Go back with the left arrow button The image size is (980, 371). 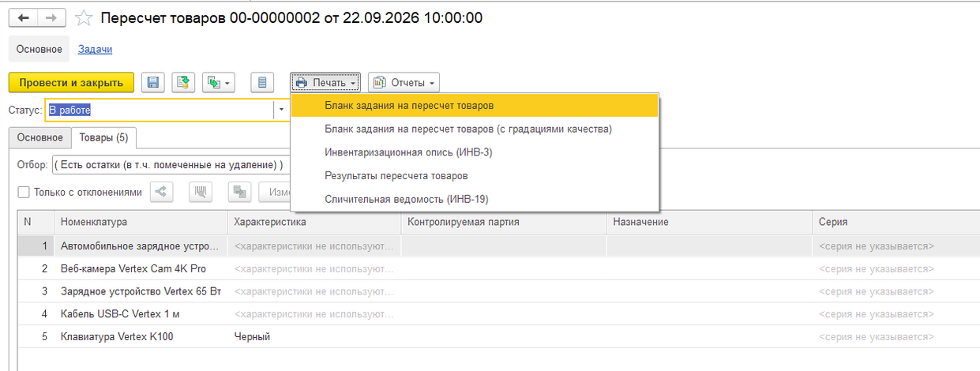coord(23,17)
